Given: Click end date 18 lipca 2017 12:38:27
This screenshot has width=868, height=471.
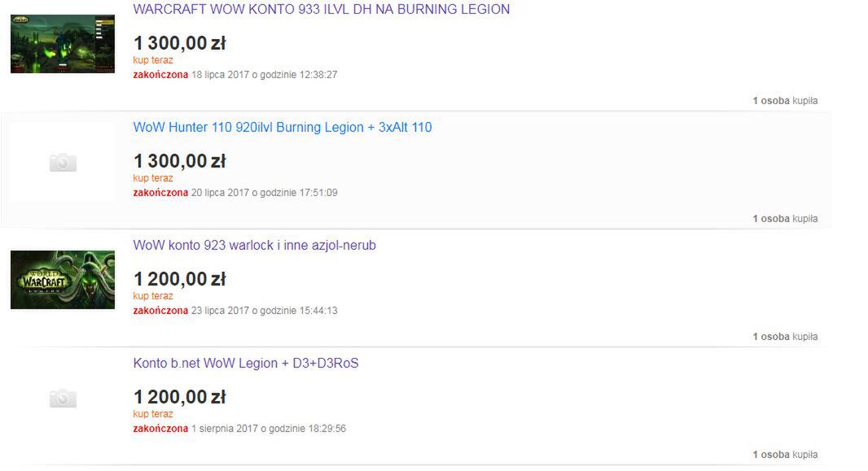Looking at the screenshot, I should [264, 75].
